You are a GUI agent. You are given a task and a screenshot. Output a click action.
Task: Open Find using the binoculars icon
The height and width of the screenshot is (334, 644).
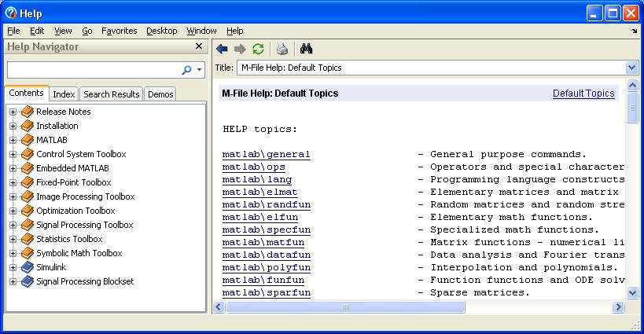click(306, 49)
